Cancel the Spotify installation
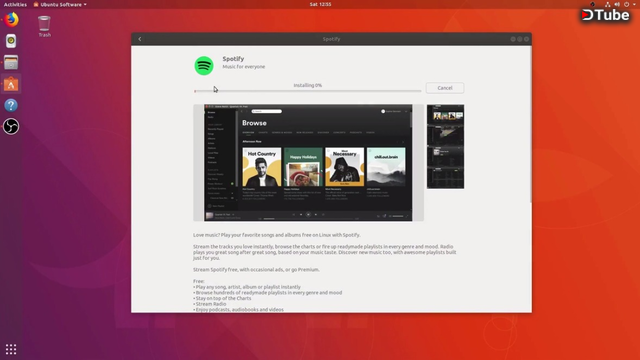Viewport: 640px width, 360px height. (445, 88)
